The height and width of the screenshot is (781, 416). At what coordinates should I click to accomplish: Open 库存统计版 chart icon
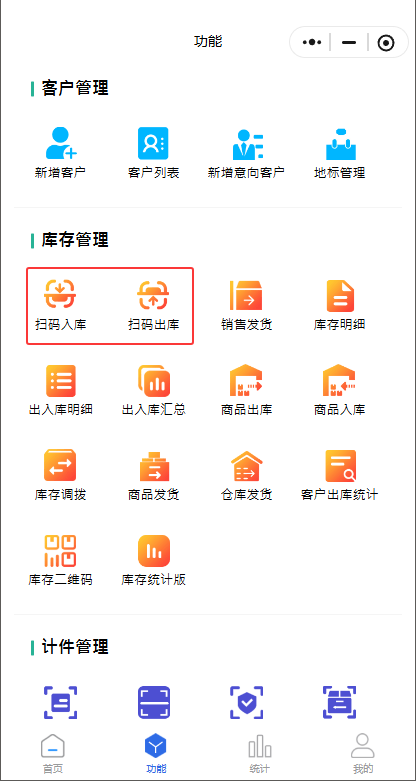[154, 551]
